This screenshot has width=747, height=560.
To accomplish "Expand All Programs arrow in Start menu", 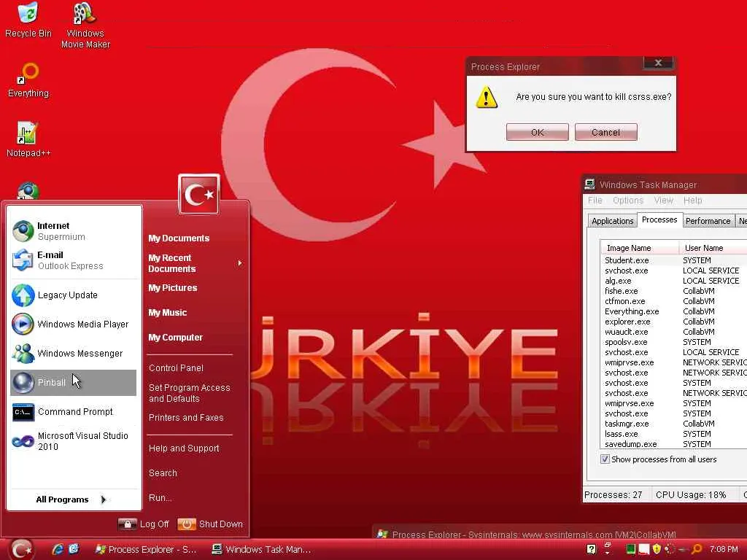I will tap(104, 499).
